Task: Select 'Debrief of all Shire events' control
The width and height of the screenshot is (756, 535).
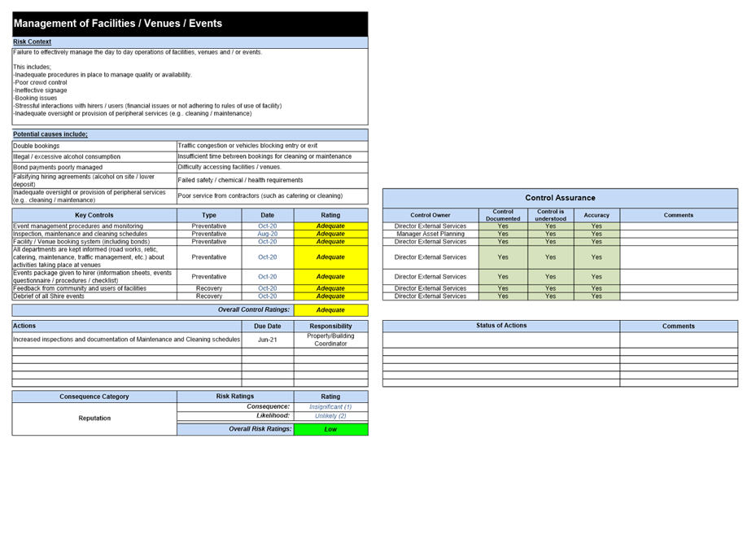Action: [x=94, y=296]
